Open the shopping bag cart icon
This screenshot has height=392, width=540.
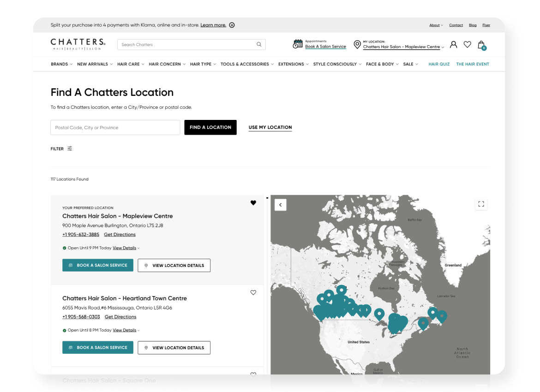pyautogui.click(x=481, y=44)
